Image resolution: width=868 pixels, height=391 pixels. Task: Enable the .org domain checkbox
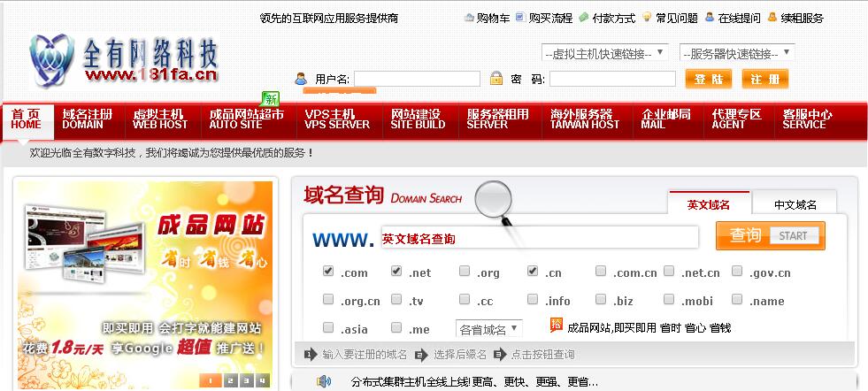465,272
